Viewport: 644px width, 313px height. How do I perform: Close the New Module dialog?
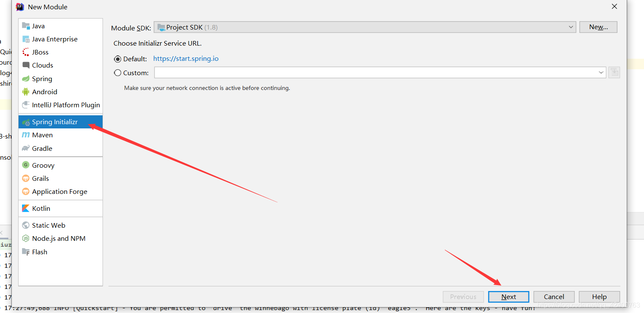[x=614, y=6]
